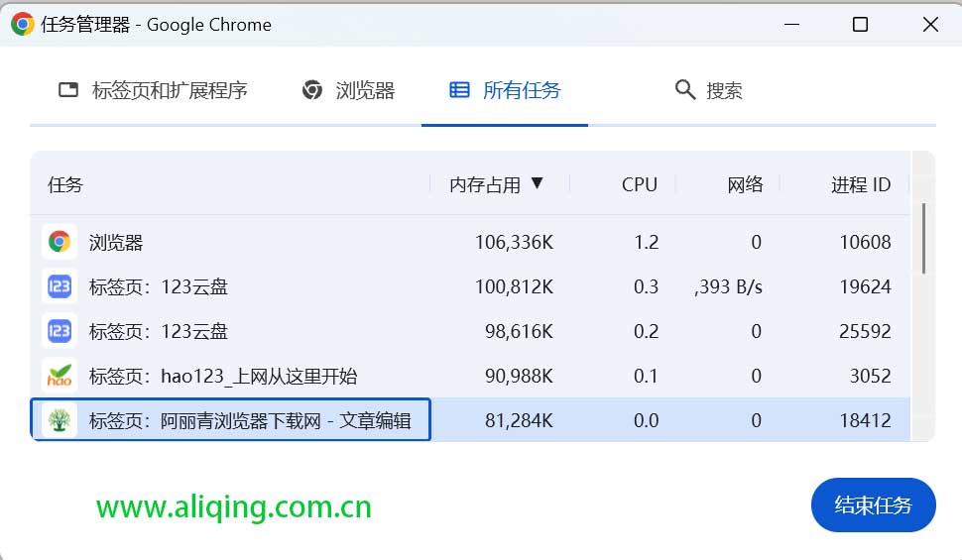
Task: Switch to 浏览器 tab
Action: (x=348, y=90)
